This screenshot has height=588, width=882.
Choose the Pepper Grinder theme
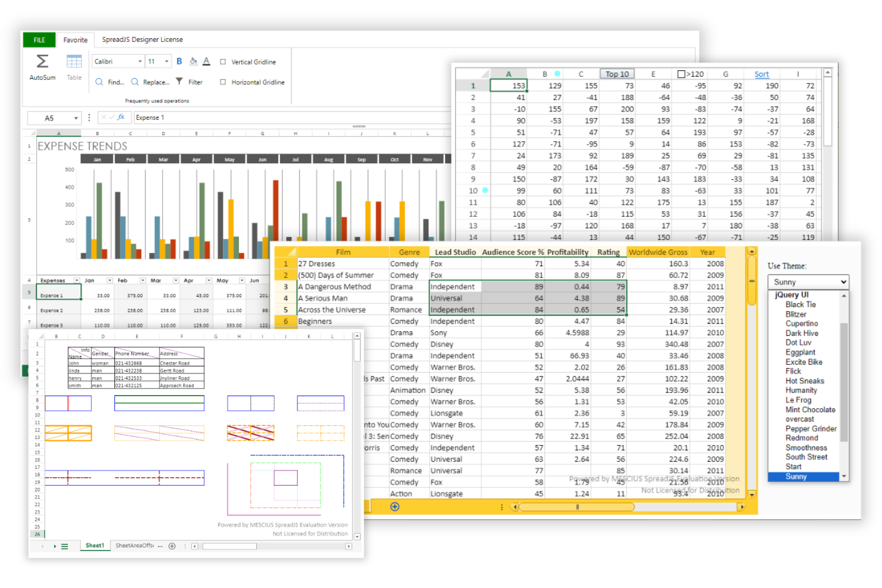tap(810, 428)
